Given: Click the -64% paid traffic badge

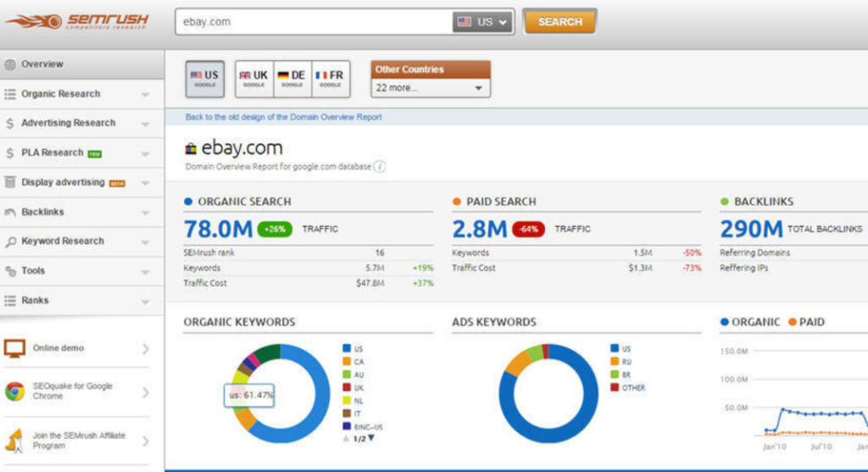Looking at the screenshot, I should tap(529, 229).
